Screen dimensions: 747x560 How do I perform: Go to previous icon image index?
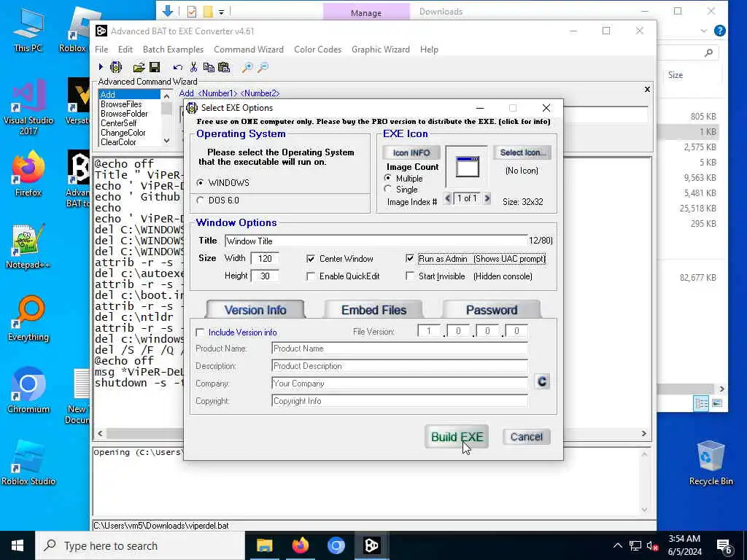click(x=447, y=198)
